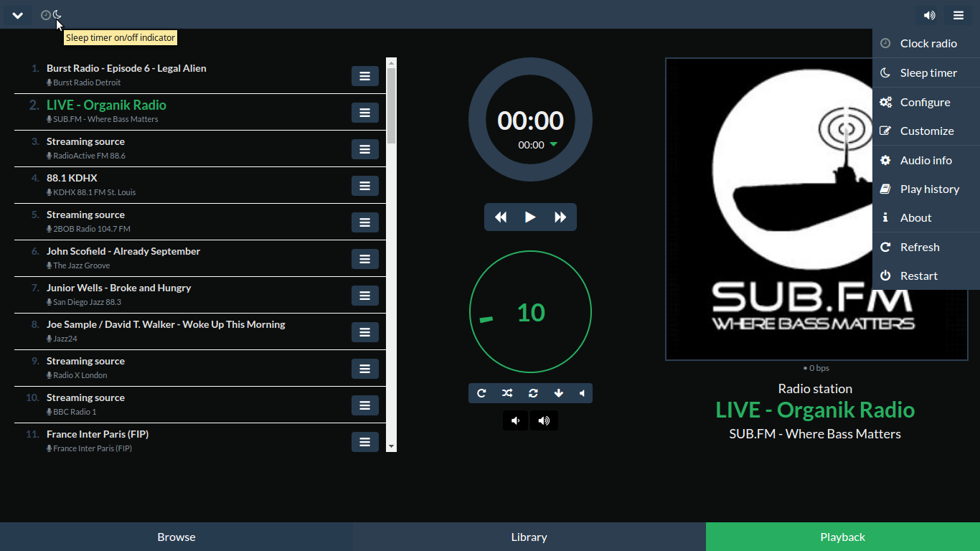Toggle repeat mode
This screenshot has height=551, width=980.
[481, 393]
